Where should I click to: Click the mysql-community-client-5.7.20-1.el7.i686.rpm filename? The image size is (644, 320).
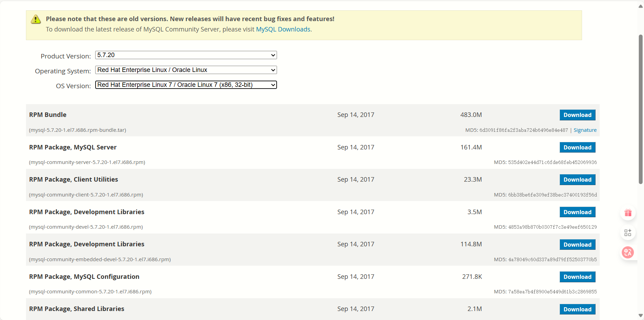pyautogui.click(x=86, y=195)
